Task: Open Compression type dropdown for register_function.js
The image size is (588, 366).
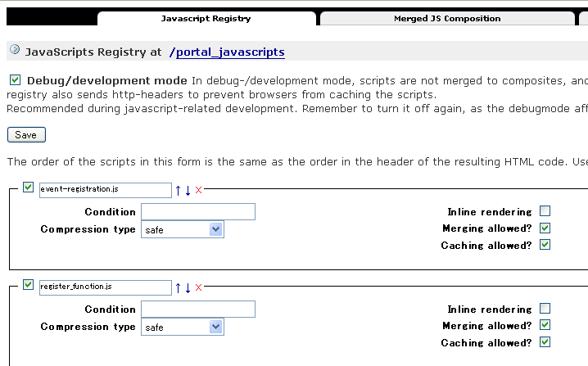Action: coord(183,327)
